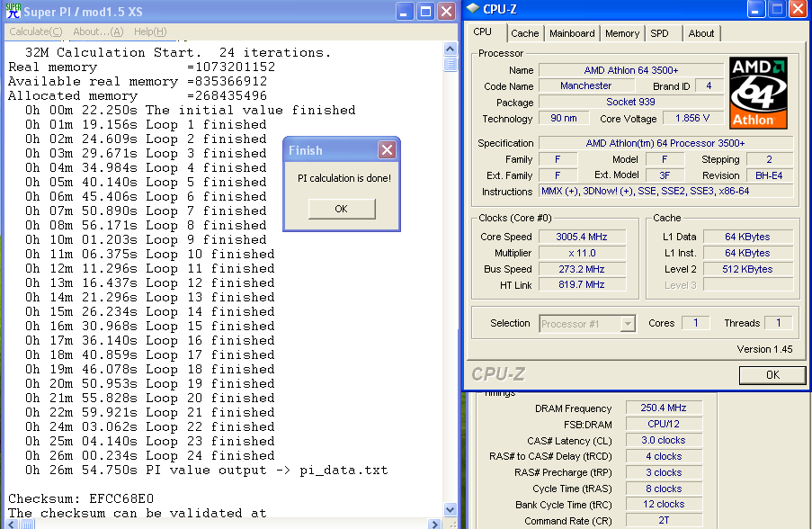The image size is (812, 529).
Task: Close the Finish dialog
Action: tap(387, 150)
